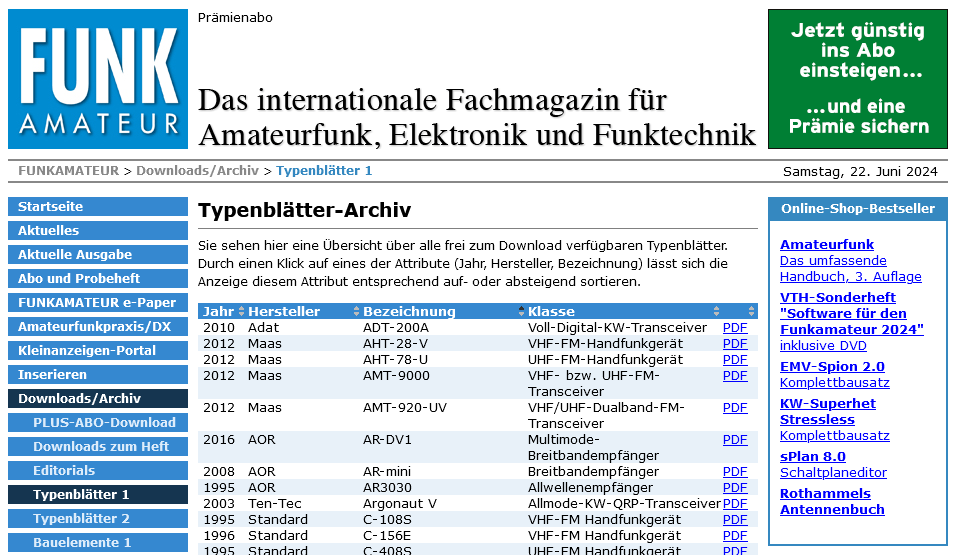The width and height of the screenshot is (957, 555).
Task: Click the date Samstag, 22. Juni 2024
Action: (x=860, y=172)
